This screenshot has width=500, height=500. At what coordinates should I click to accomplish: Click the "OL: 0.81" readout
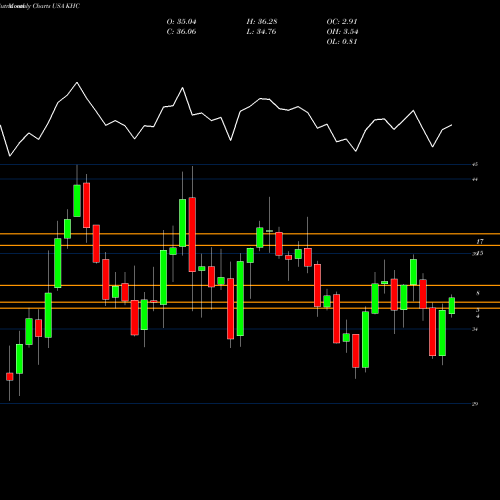click(342, 42)
